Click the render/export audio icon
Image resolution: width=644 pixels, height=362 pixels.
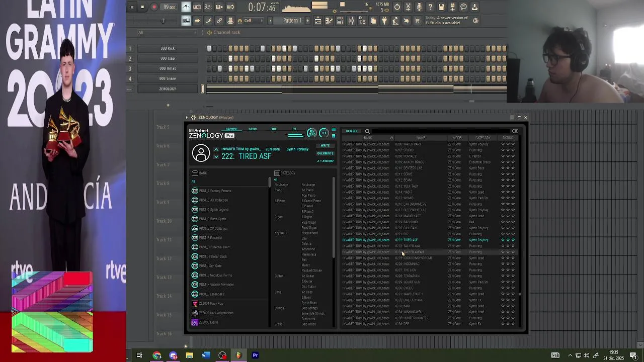pos(452,7)
